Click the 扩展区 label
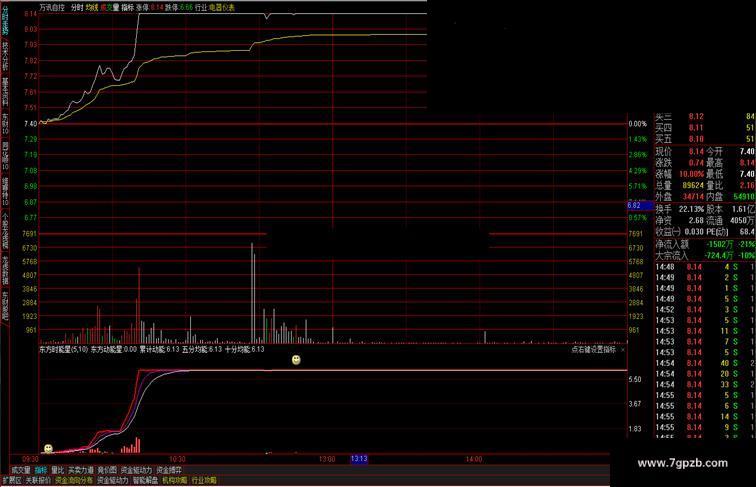 click(x=12, y=481)
